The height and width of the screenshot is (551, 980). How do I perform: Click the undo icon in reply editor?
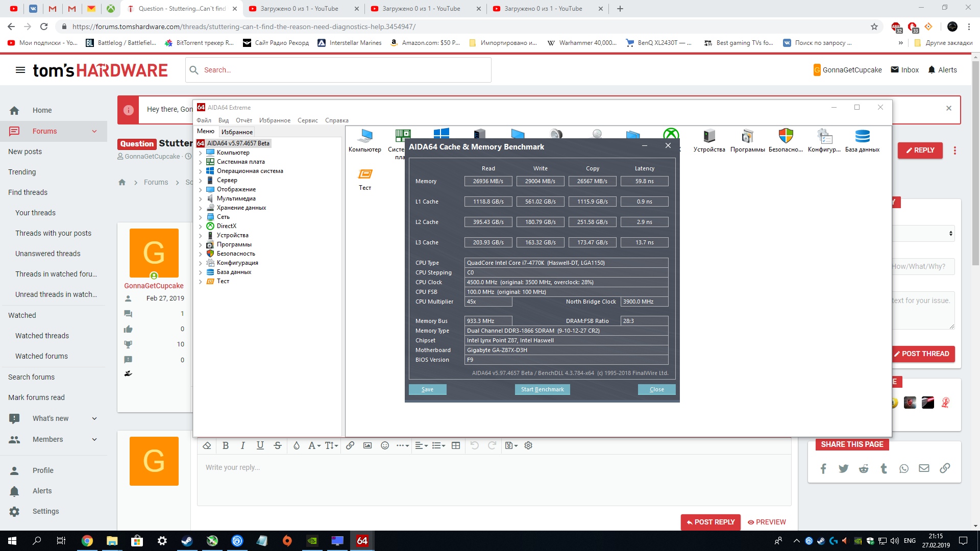(475, 445)
